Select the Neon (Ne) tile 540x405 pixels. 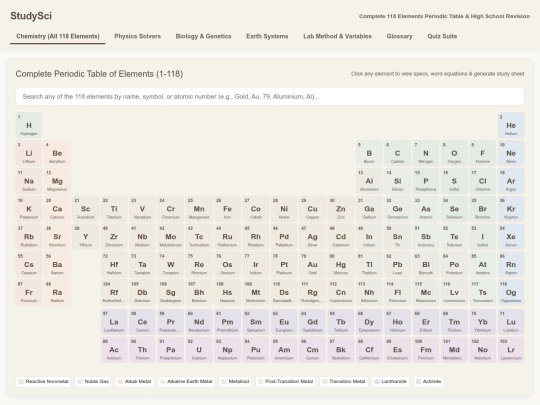511,153
